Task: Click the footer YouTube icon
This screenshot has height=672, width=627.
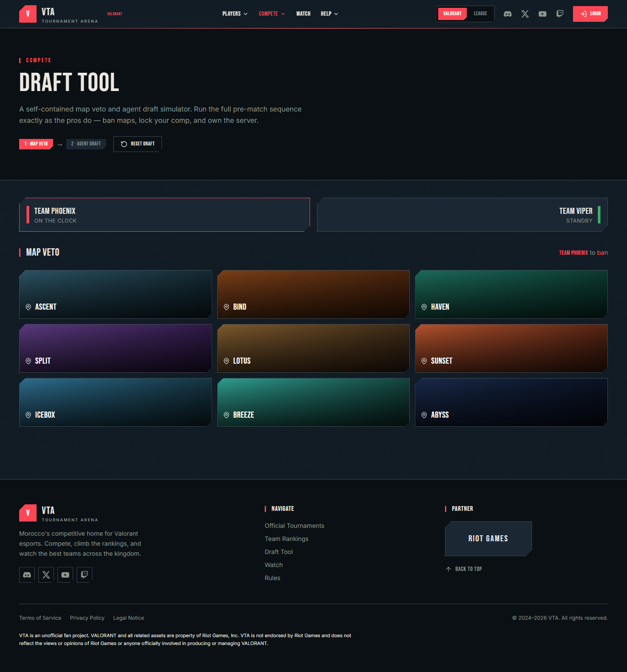Action: pyautogui.click(x=65, y=575)
